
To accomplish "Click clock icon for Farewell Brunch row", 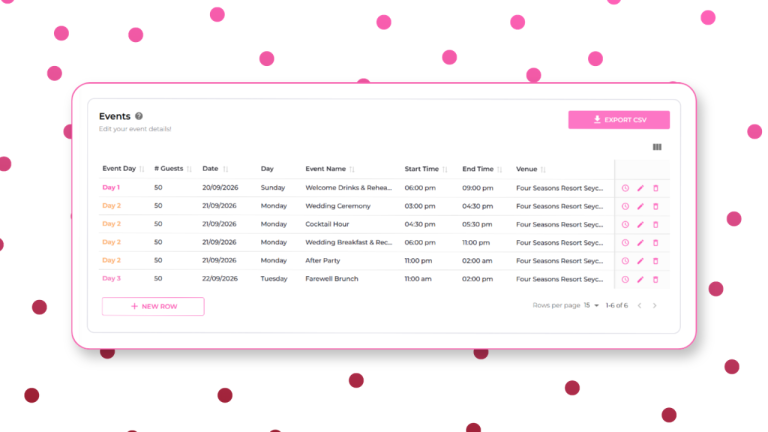I will 625,279.
